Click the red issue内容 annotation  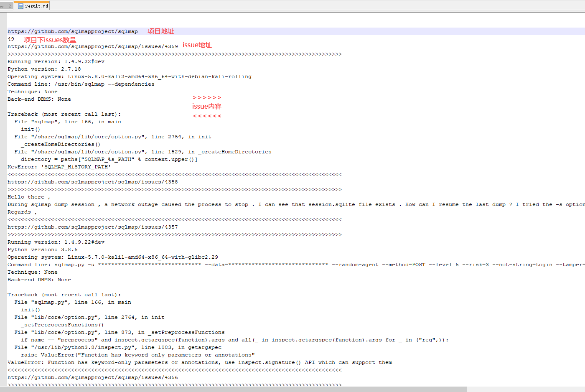(206, 106)
